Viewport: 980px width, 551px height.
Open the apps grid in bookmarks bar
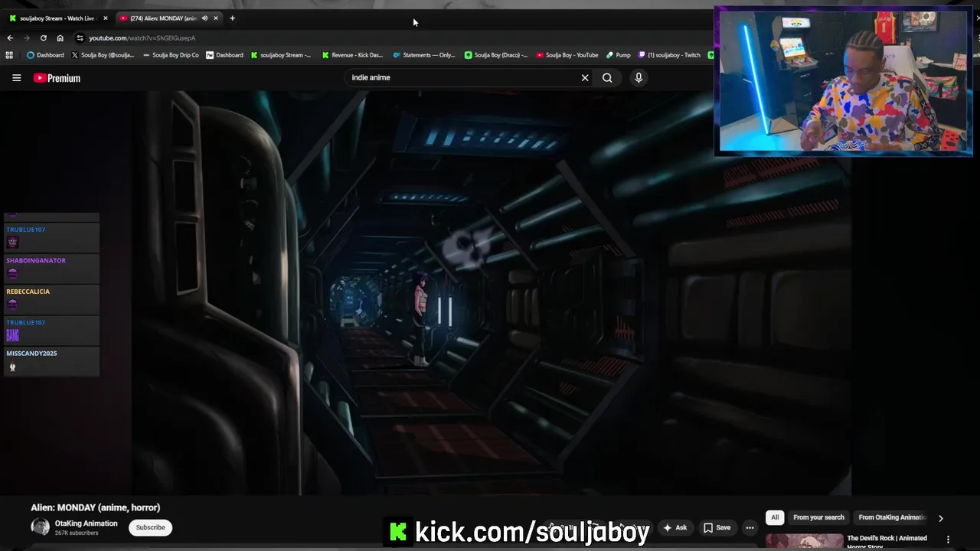(x=9, y=55)
